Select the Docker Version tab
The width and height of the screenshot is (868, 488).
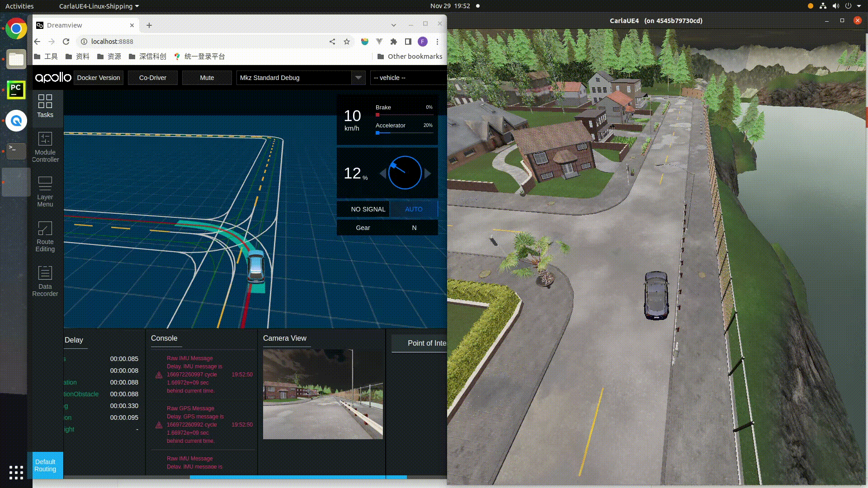98,77
